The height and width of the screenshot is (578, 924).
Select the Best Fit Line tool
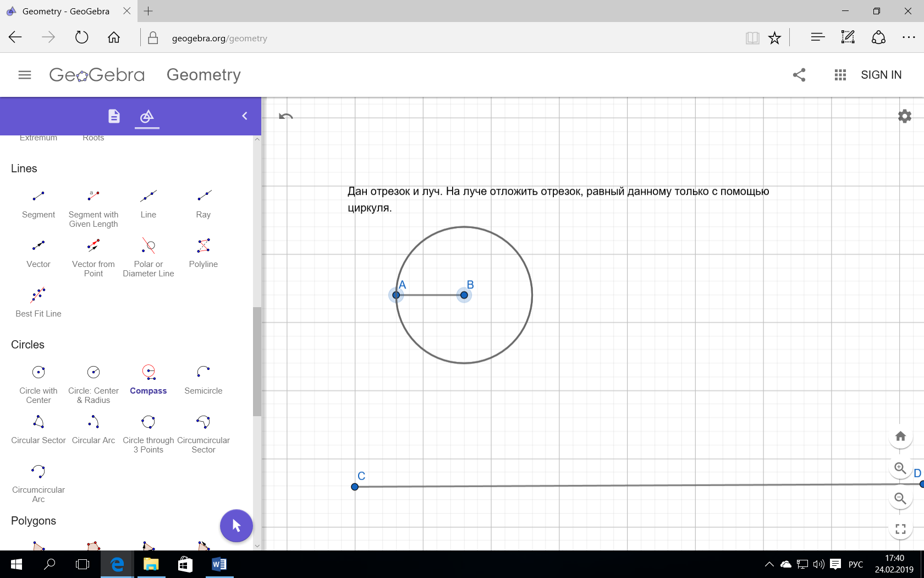(x=38, y=303)
